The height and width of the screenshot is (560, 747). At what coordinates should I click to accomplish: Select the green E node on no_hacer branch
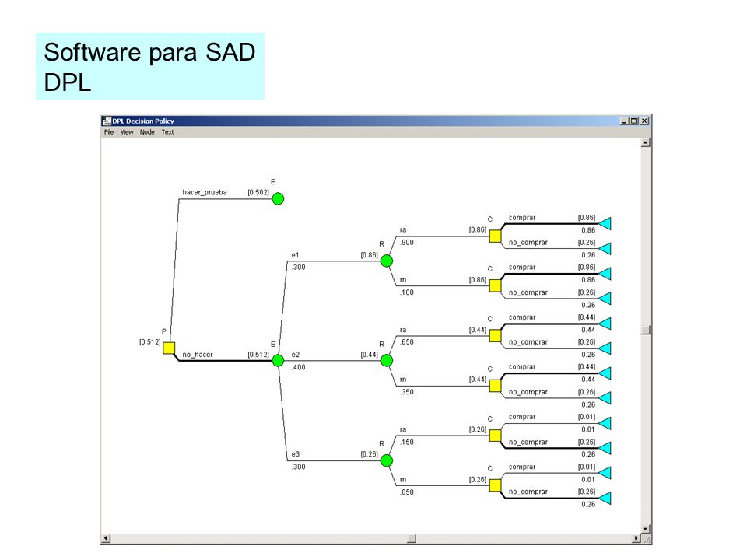[x=279, y=360]
